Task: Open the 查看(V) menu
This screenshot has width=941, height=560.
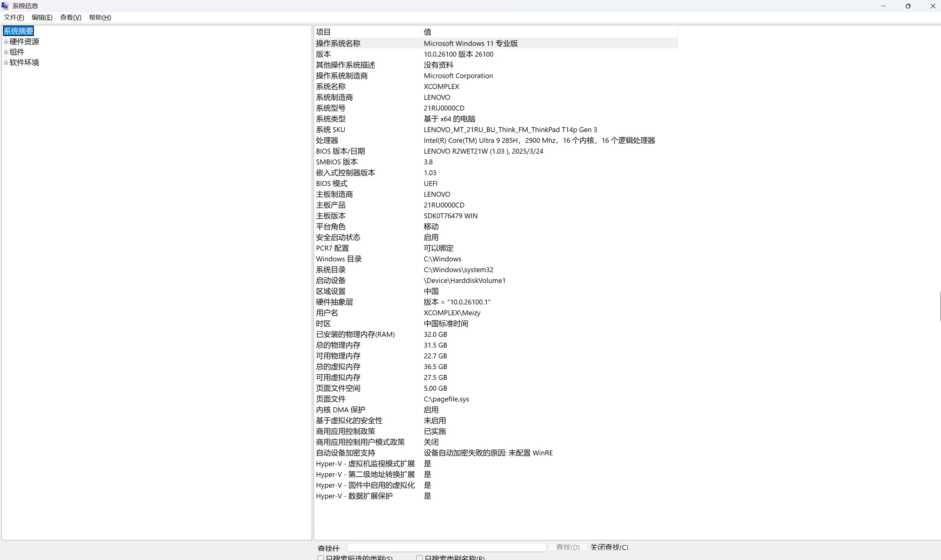Action: click(71, 17)
